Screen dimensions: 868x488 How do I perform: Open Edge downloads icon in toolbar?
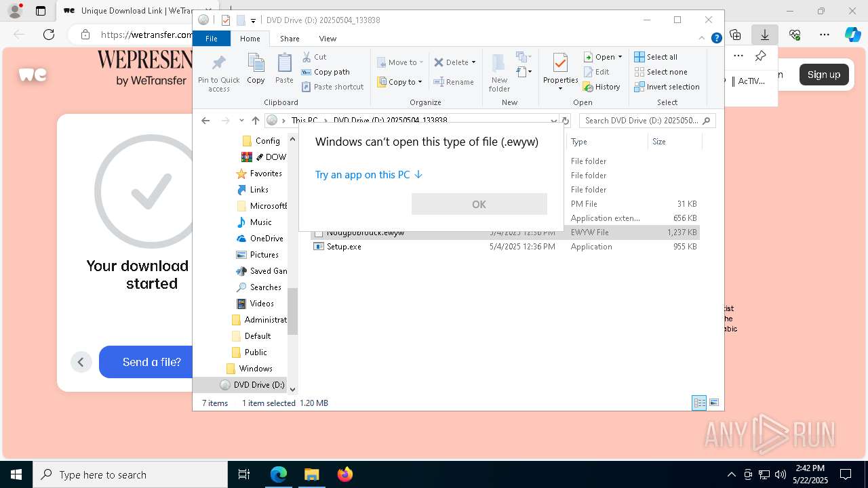tap(765, 35)
